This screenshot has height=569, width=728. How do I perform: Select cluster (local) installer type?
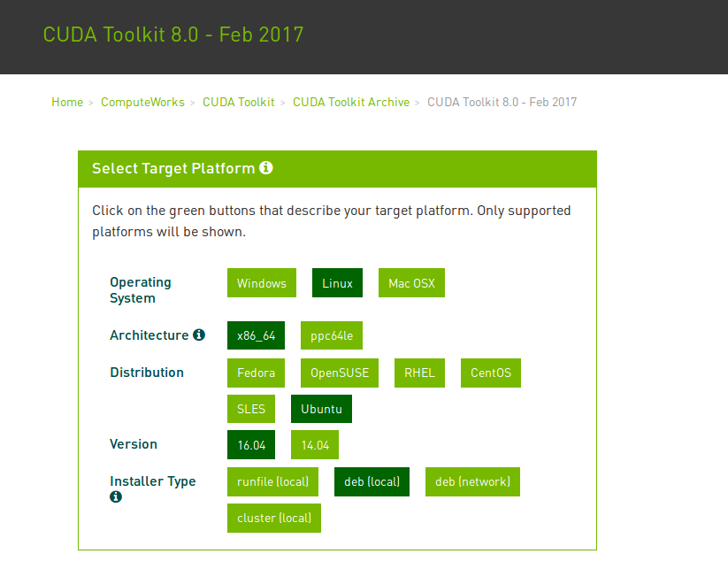pos(274,519)
